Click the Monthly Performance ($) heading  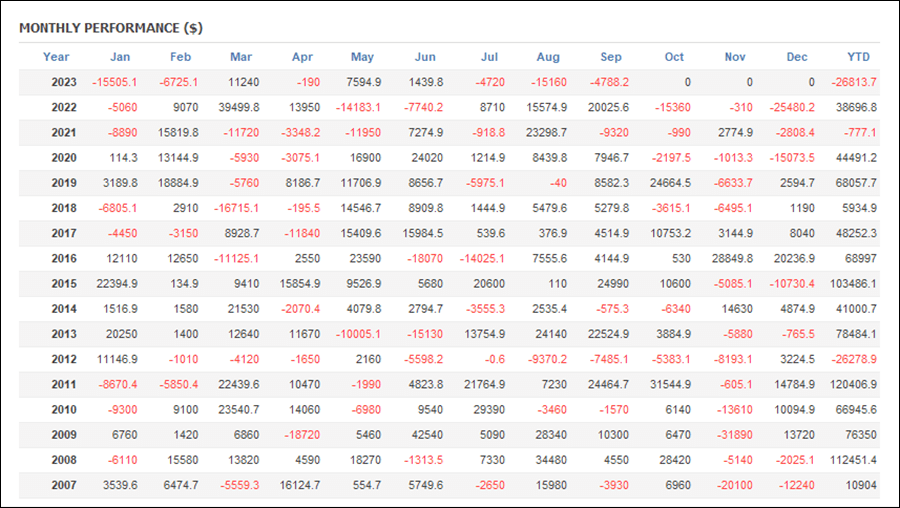pos(111,28)
